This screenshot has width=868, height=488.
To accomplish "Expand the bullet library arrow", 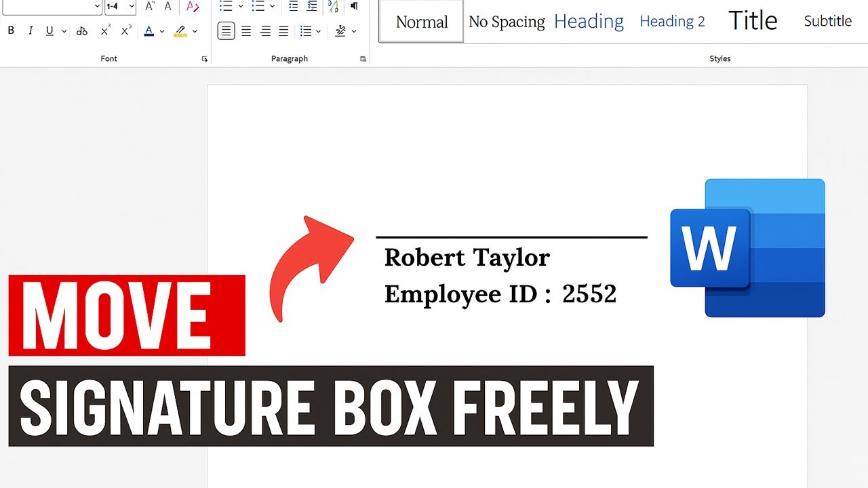I will coord(240,6).
